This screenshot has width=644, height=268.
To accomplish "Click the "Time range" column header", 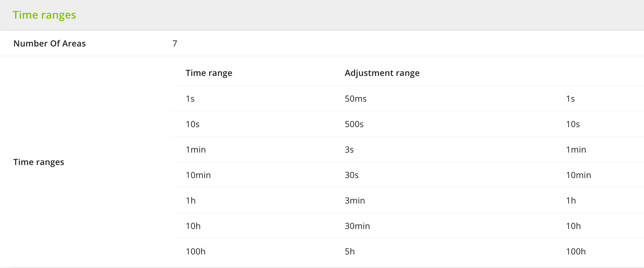I will tap(209, 73).
